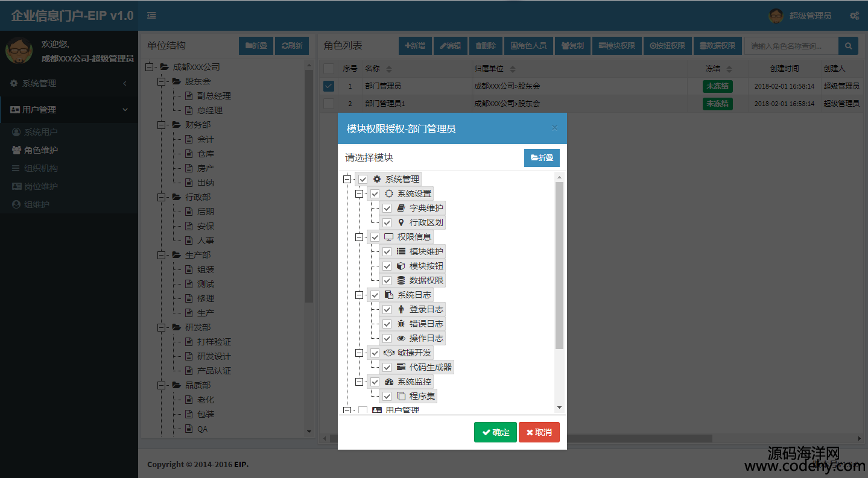The height and width of the screenshot is (478, 868).
Task: Click the super admin avatar in top bar
Action: tap(776, 16)
